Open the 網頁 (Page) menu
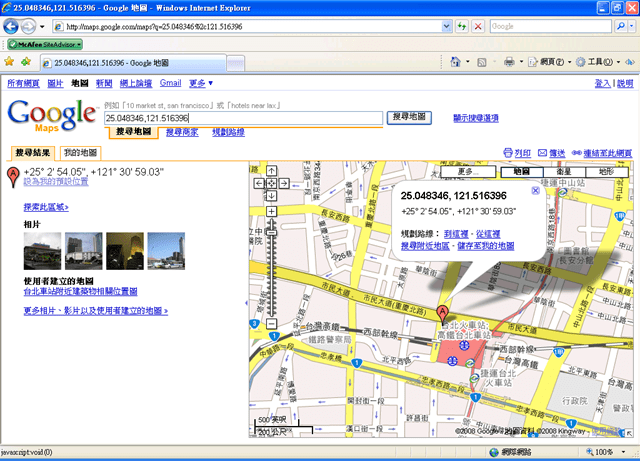Screen dimensions: 640x461 [549, 62]
